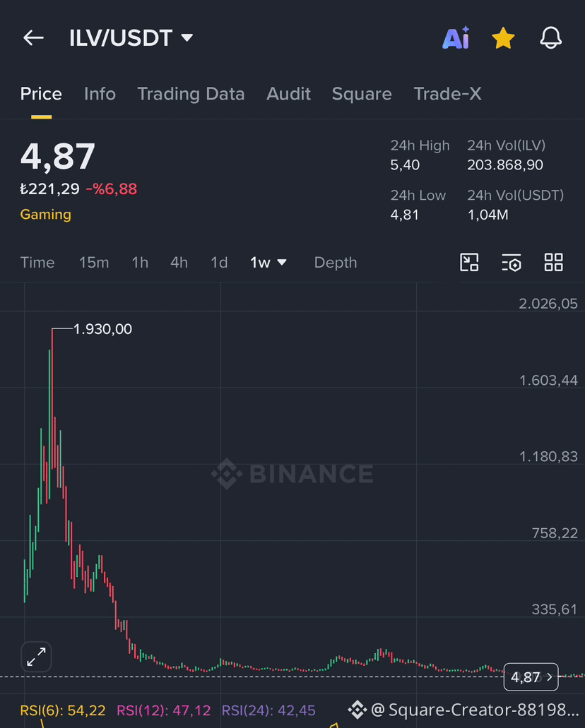The width and height of the screenshot is (585, 728).
Task: Tap the Gaming category tag
Action: (45, 215)
